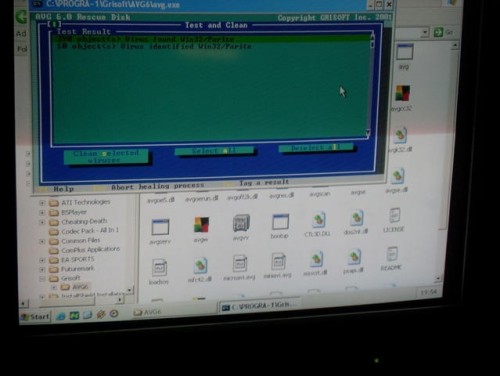Select the dos2nt.dll file icon
Image resolution: width=500 pixels, height=376 pixels.
pos(357,218)
